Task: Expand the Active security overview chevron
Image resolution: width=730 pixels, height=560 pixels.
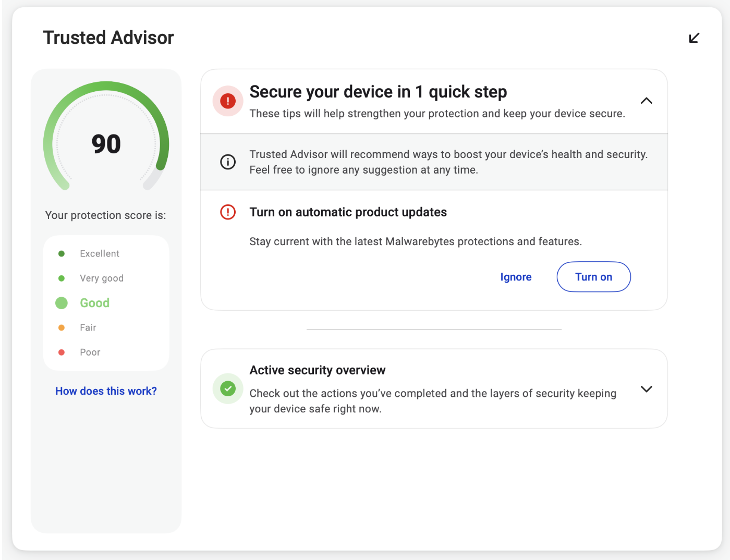Action: (x=647, y=389)
